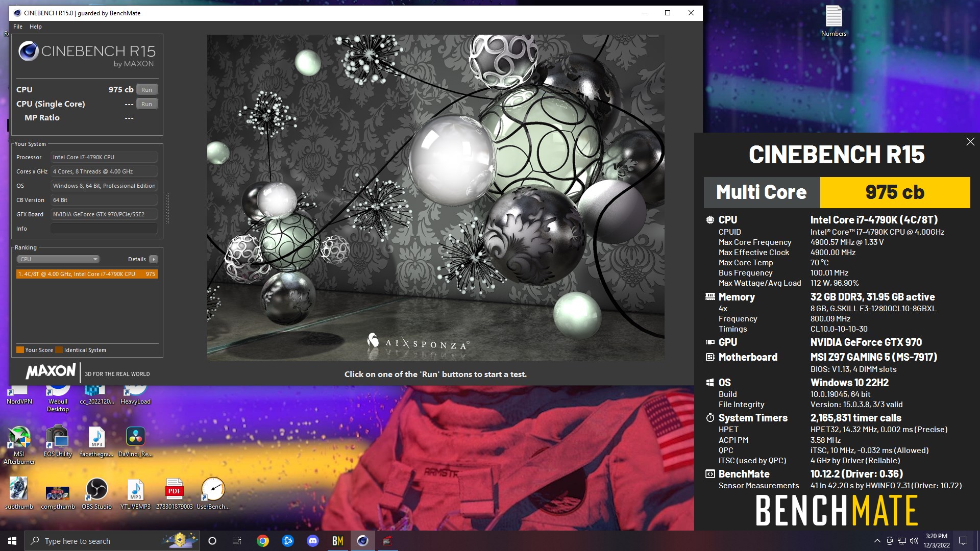Click the Memory icon in BenchMate panel

(710, 296)
